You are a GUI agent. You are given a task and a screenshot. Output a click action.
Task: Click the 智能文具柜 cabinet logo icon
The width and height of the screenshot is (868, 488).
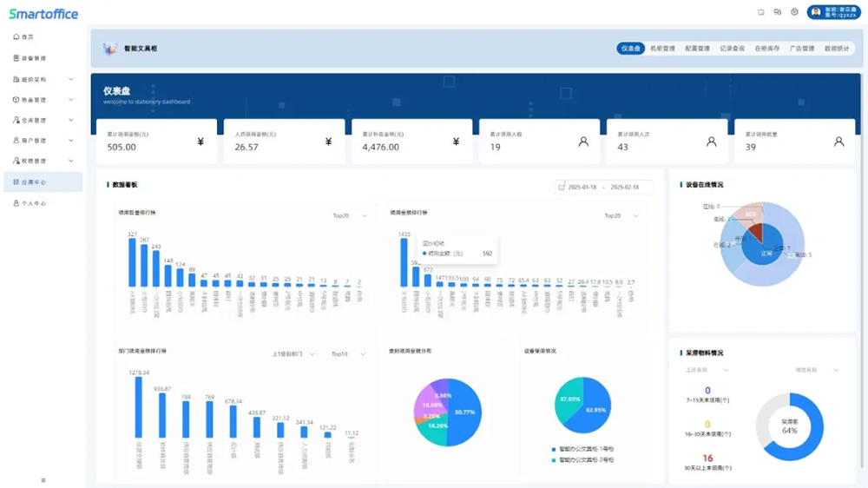(x=109, y=49)
